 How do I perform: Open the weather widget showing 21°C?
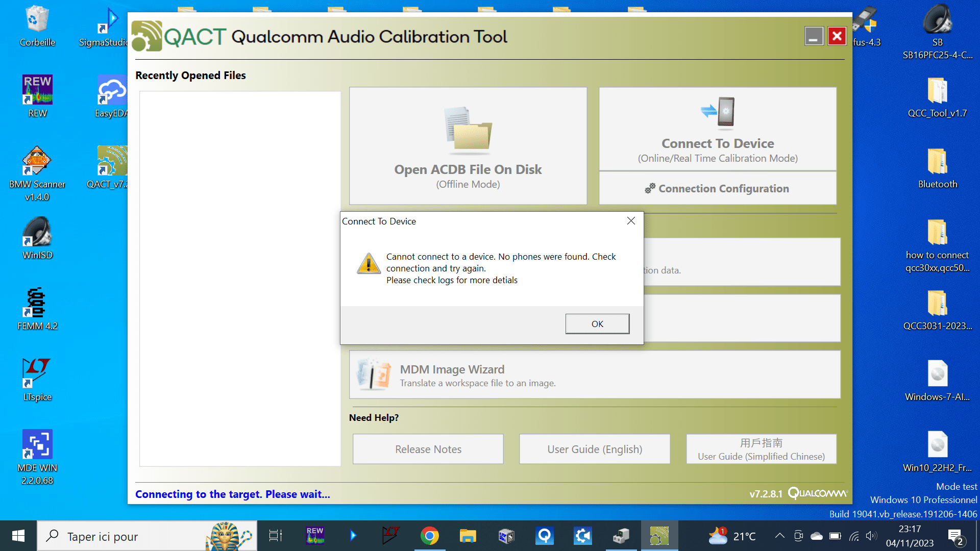[x=732, y=536]
